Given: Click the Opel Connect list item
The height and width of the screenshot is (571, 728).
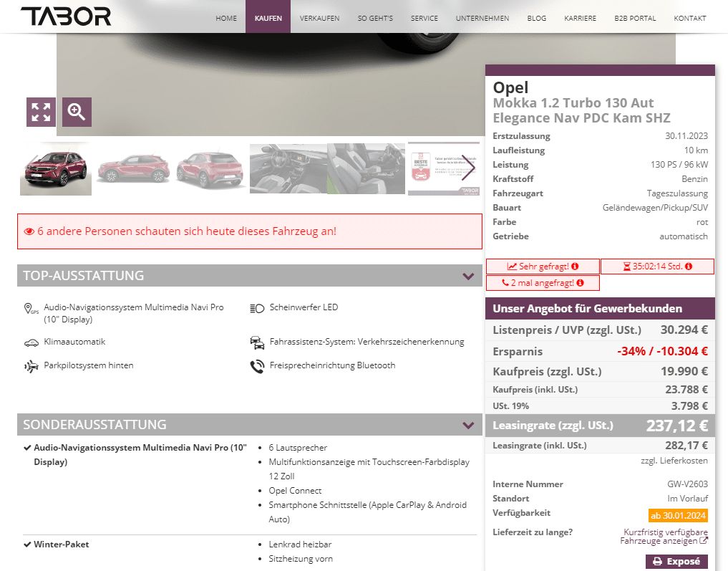Looking at the screenshot, I should tap(295, 491).
